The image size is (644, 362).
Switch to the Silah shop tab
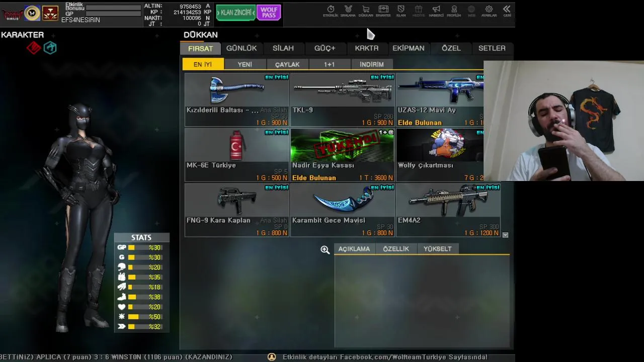283,48
